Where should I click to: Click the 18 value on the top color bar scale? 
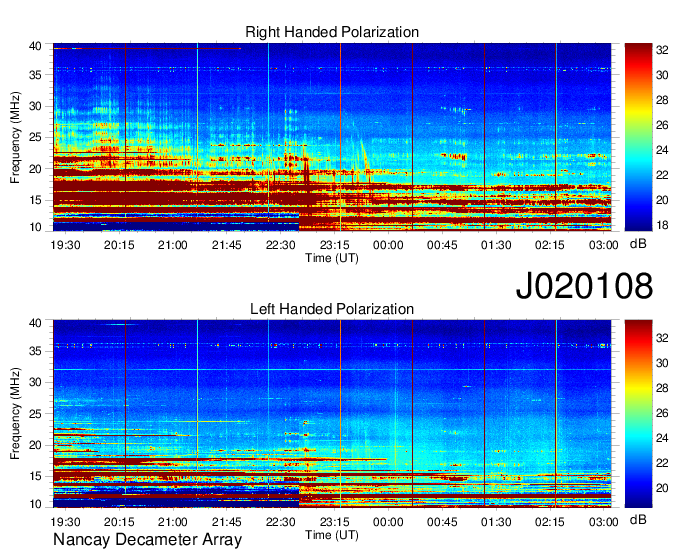click(662, 225)
